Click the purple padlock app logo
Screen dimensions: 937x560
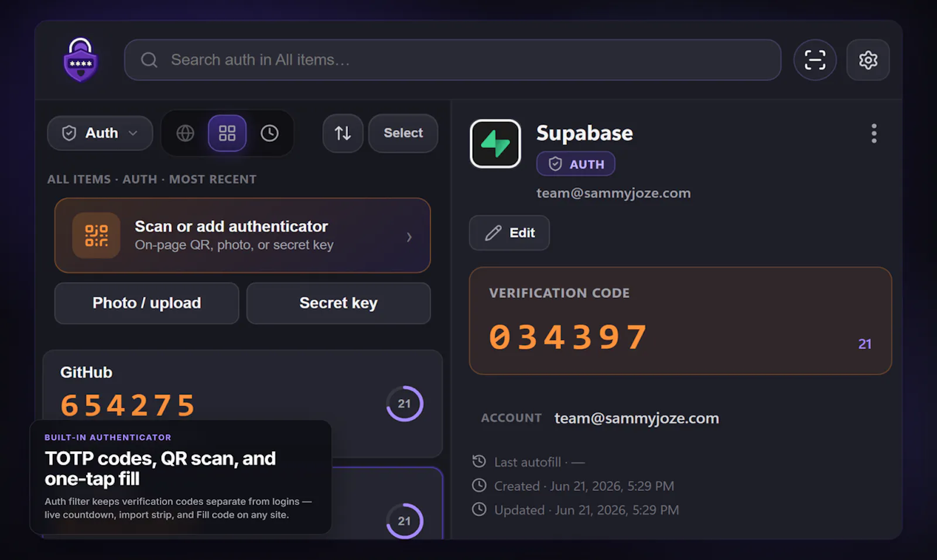point(80,60)
